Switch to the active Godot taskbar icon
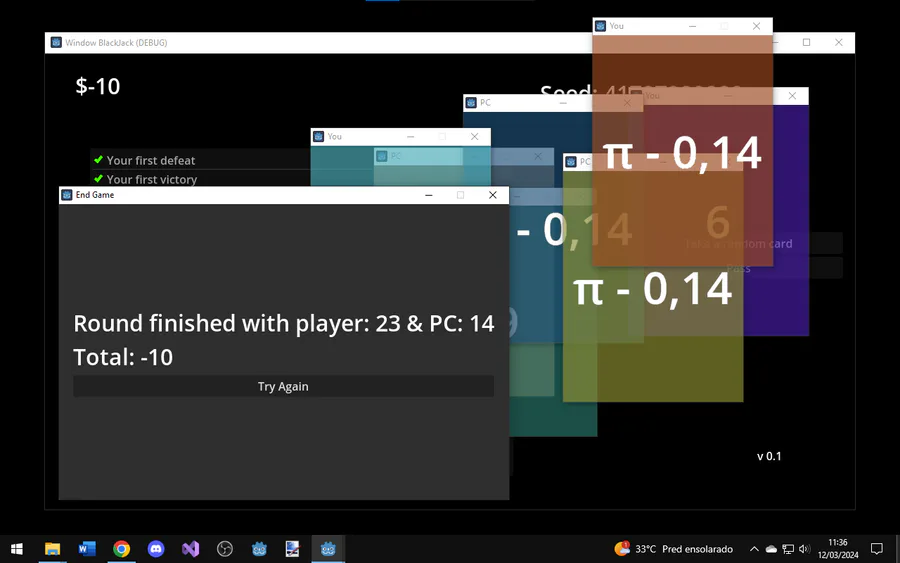Screen dimensions: 900x563 pyautogui.click(x=328, y=549)
